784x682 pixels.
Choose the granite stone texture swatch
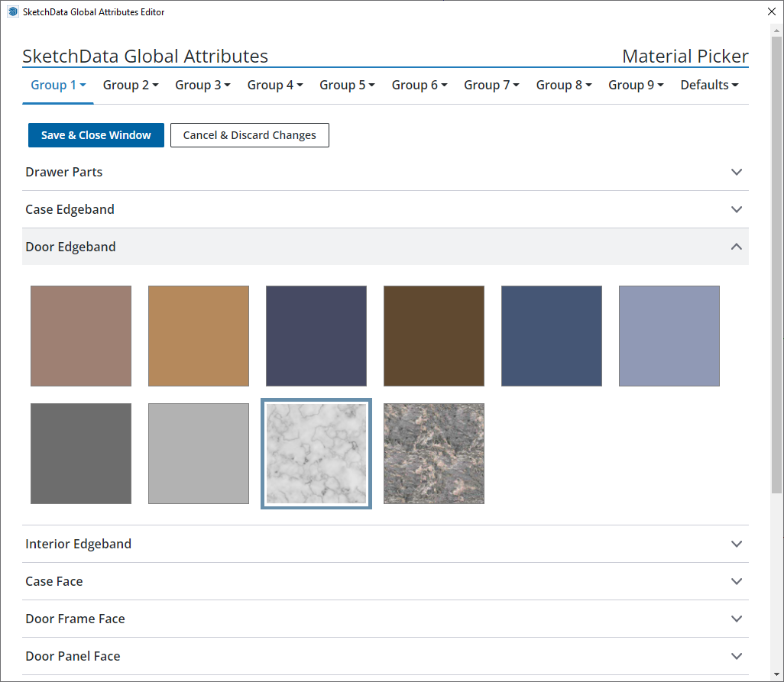point(434,454)
